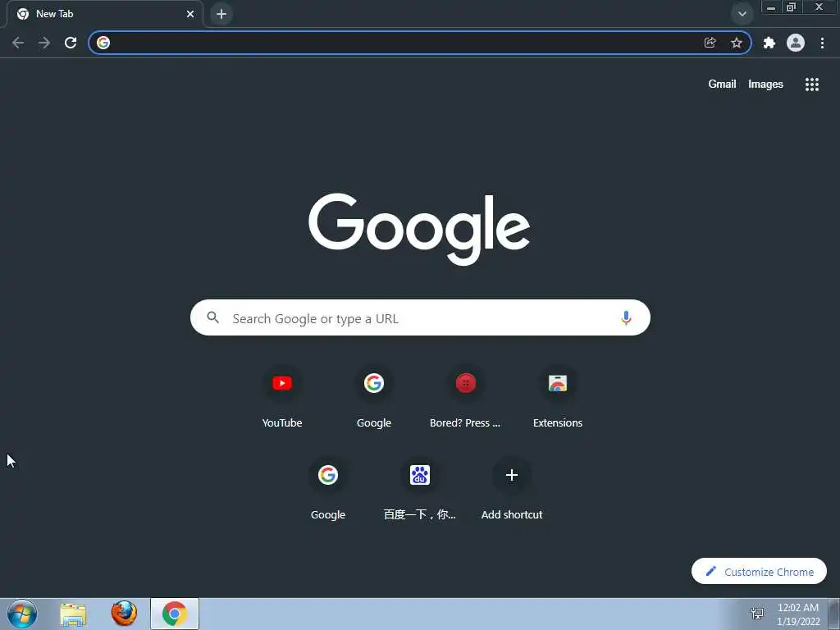Screen dimensions: 840x630
Task: Click the taskbar clock showing 12:02 AM
Action: [x=798, y=614]
